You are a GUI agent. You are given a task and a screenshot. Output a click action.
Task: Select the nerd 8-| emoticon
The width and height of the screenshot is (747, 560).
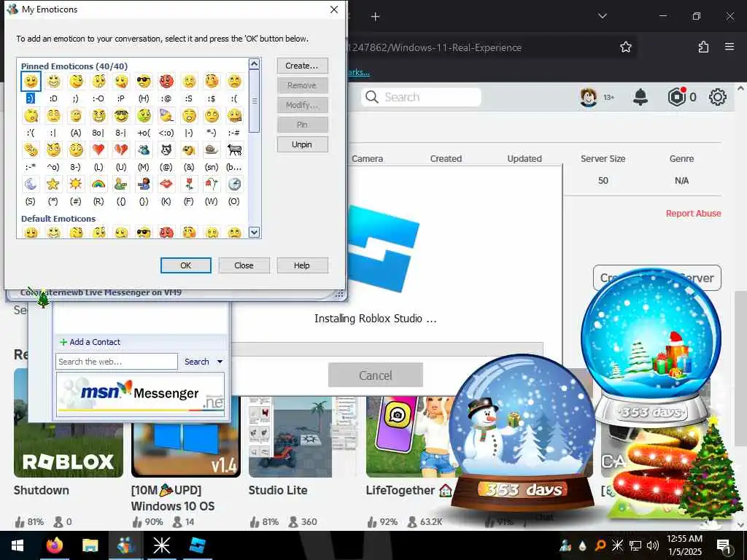tap(121, 116)
